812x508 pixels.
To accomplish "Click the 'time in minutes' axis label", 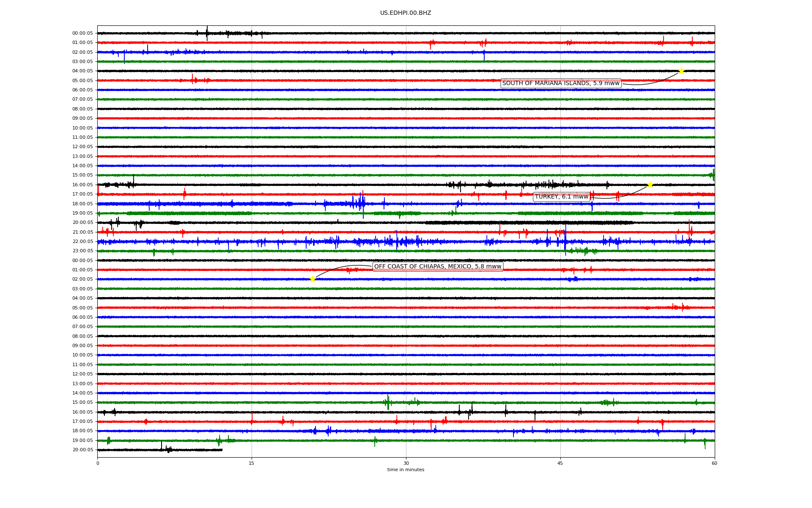I will pyautogui.click(x=406, y=470).
